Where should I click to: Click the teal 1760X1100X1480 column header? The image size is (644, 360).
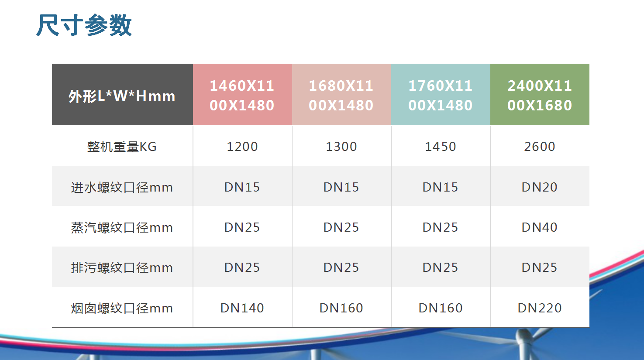[x=440, y=95]
